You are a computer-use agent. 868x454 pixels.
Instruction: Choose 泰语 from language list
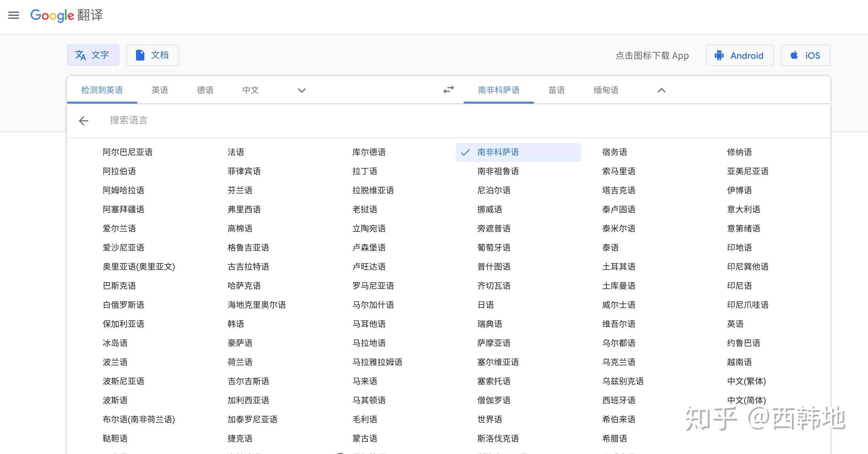tap(611, 248)
